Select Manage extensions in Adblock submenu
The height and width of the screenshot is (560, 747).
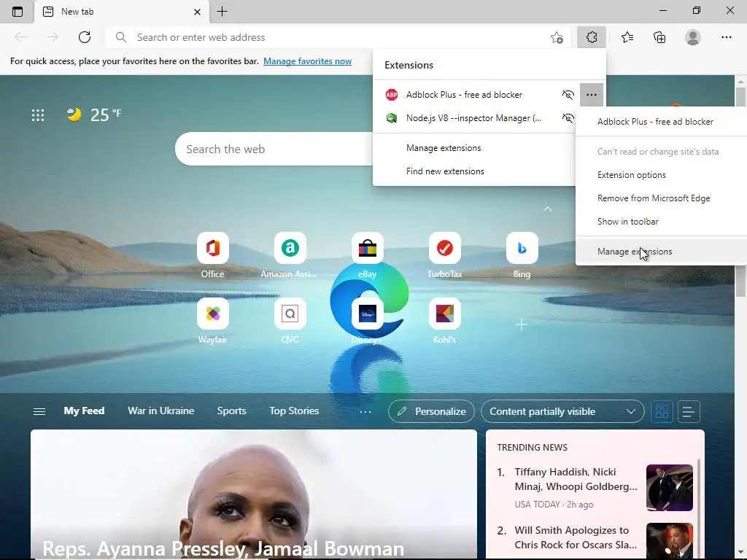point(661,252)
